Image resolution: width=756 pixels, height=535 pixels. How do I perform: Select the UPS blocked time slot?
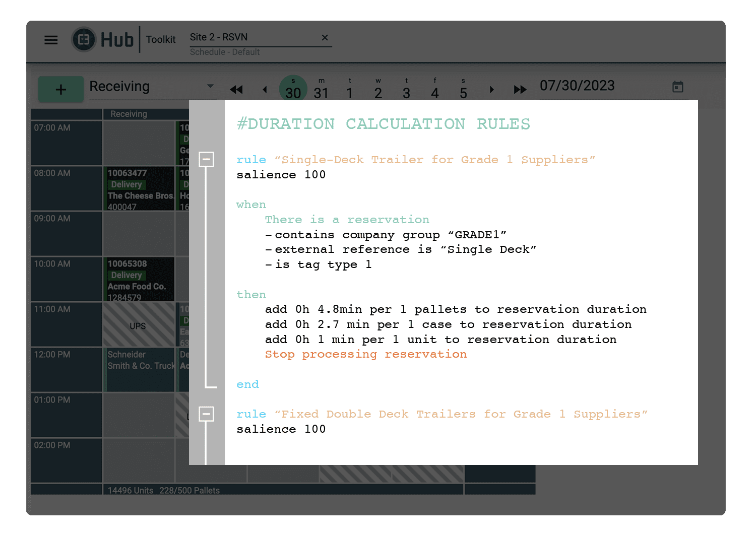[138, 325]
